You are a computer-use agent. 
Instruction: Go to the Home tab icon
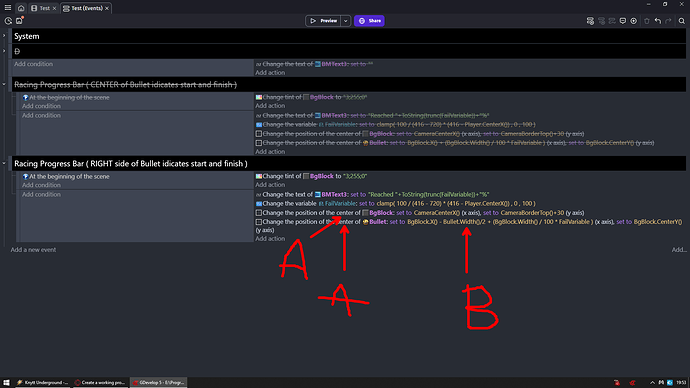21,8
